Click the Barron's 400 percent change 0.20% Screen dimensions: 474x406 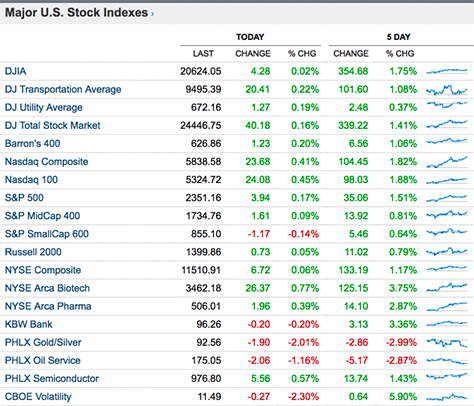pos(305,143)
